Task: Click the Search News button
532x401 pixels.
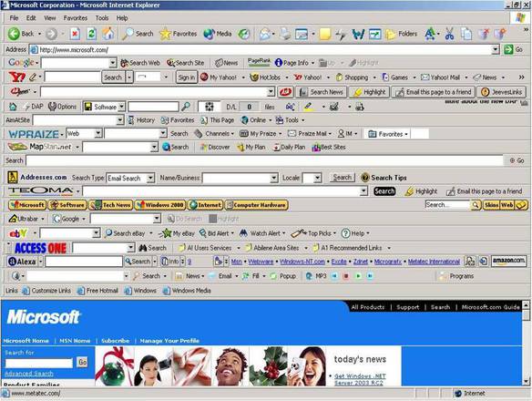Action: (322, 92)
